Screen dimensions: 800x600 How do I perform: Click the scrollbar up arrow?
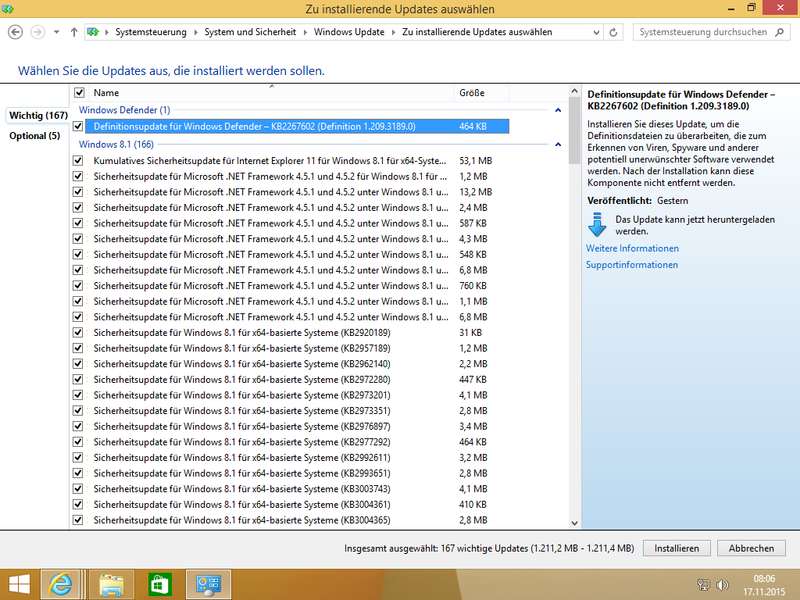(x=574, y=91)
